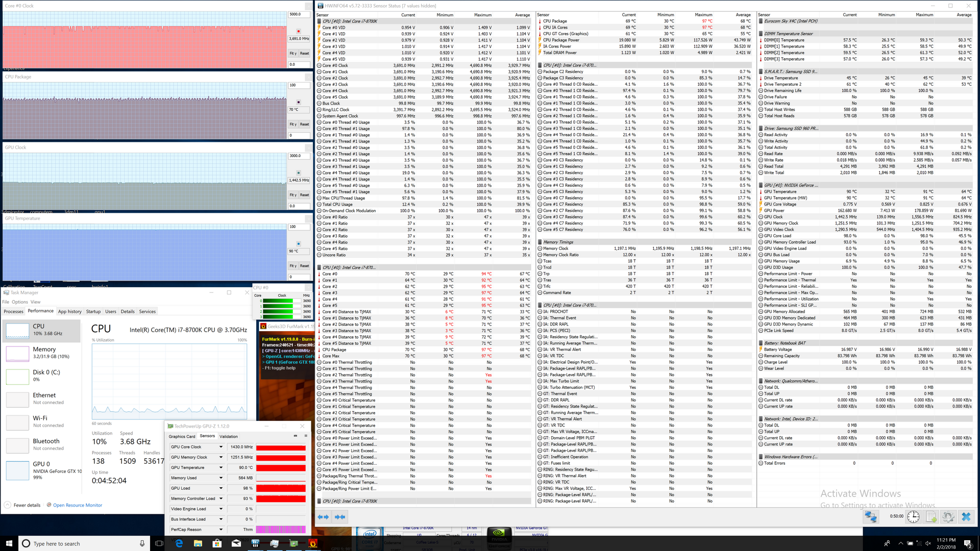Click Wi-Fi network tray icon
The width and height of the screenshot is (980, 551).
click(x=919, y=543)
